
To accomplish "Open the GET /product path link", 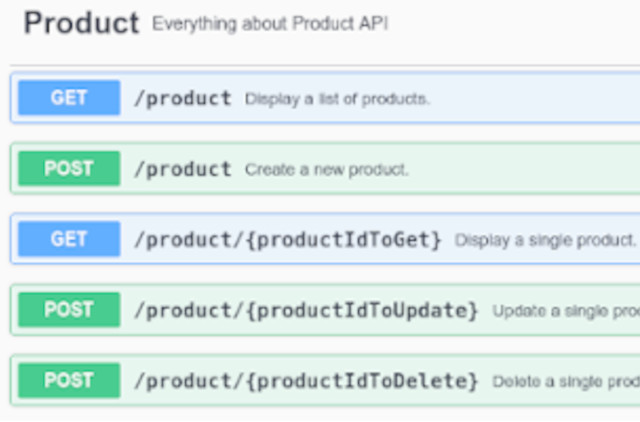I will (x=183, y=98).
